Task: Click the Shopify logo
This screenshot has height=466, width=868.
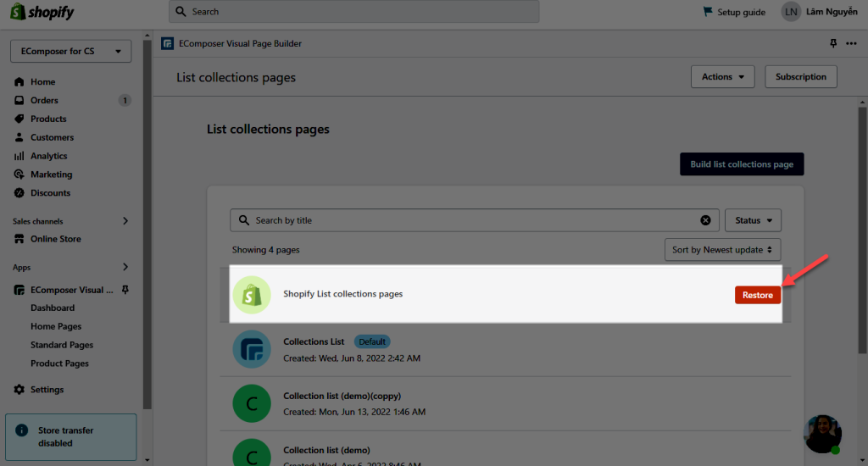Action: 42,12
